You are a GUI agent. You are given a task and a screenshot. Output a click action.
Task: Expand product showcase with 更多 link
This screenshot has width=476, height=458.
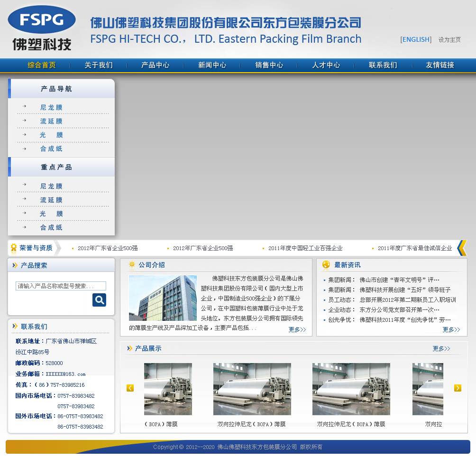[x=441, y=348]
